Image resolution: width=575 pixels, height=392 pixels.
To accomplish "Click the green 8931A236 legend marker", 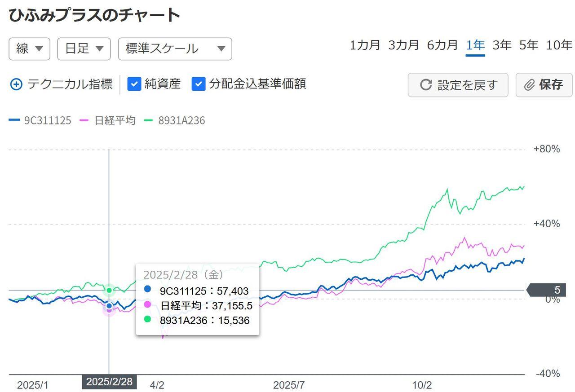I will click(x=149, y=120).
